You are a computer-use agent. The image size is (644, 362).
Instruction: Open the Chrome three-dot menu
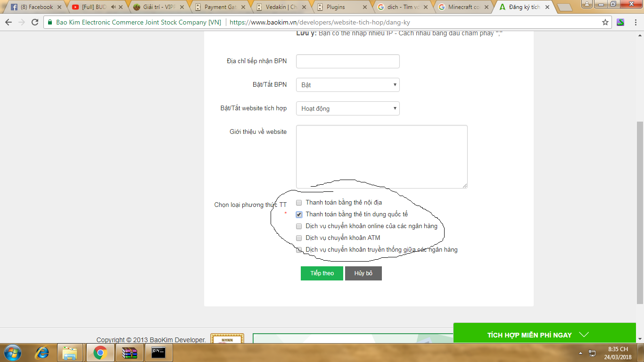pos(635,22)
